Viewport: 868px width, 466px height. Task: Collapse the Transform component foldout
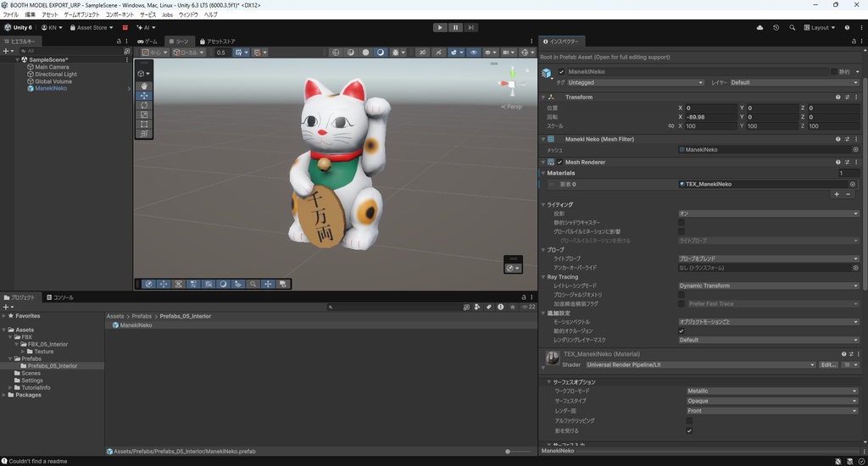click(543, 97)
